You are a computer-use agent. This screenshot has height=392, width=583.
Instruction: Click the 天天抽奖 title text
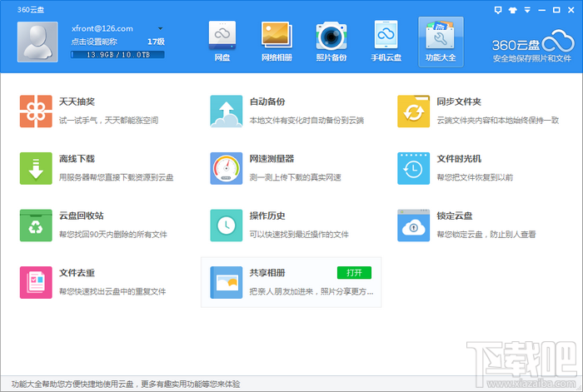(x=77, y=102)
